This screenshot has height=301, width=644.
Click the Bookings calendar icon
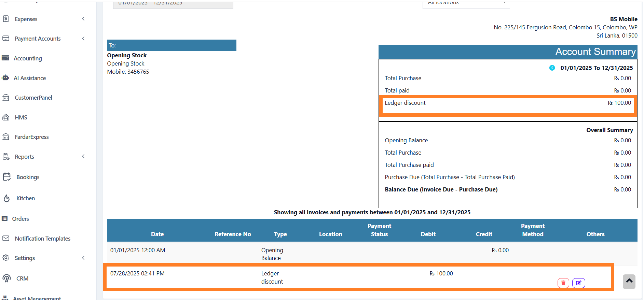click(x=6, y=177)
